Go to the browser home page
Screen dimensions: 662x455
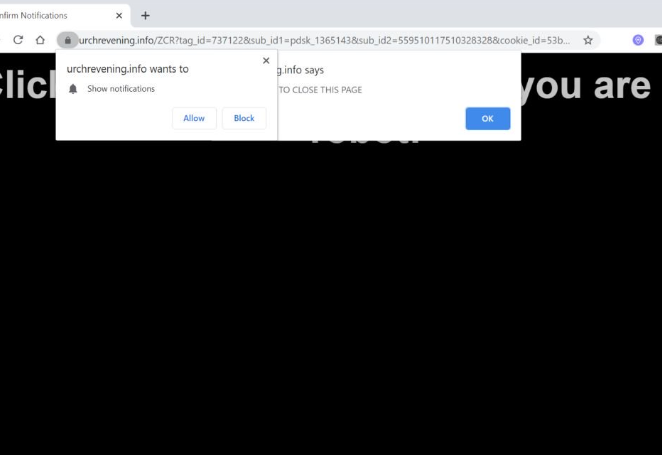click(x=40, y=40)
